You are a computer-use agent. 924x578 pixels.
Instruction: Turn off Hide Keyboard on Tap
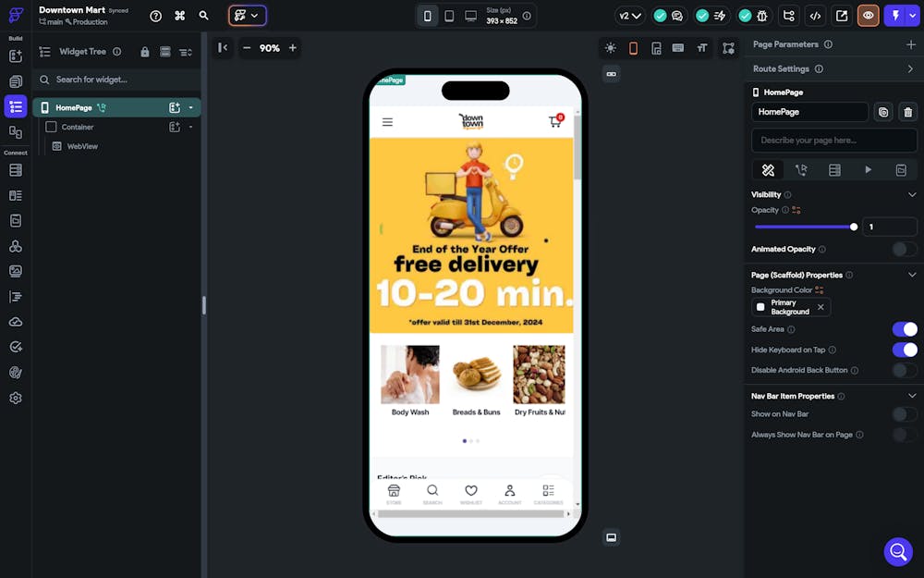click(x=905, y=350)
